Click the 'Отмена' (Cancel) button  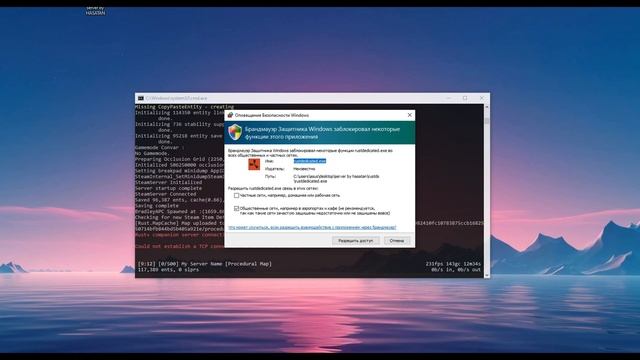click(x=396, y=241)
